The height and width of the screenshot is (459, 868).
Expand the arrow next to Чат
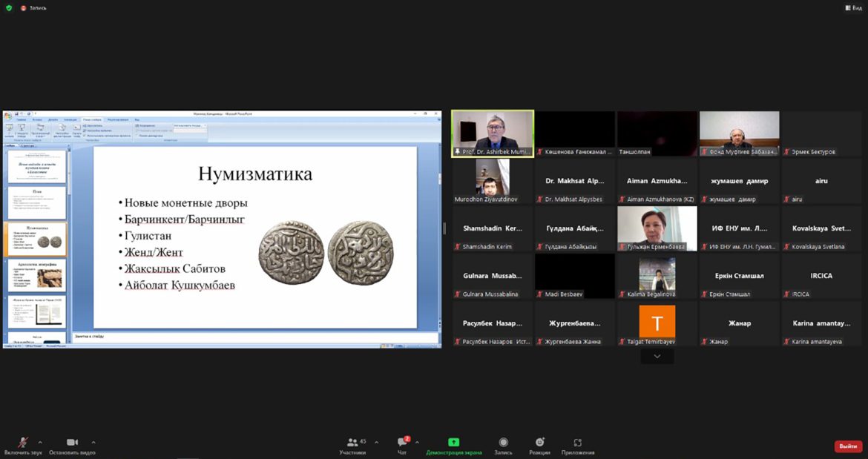417,442
